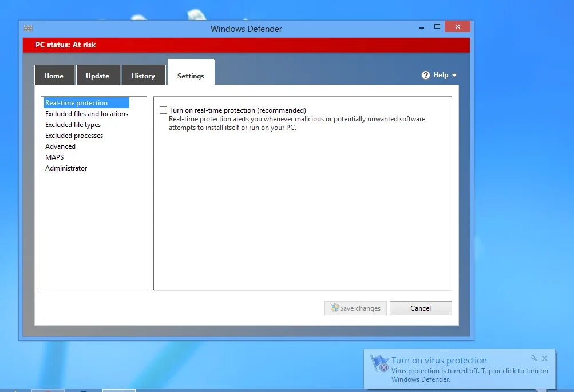Click real-time protection description text
The image size is (574, 392).
297,124
